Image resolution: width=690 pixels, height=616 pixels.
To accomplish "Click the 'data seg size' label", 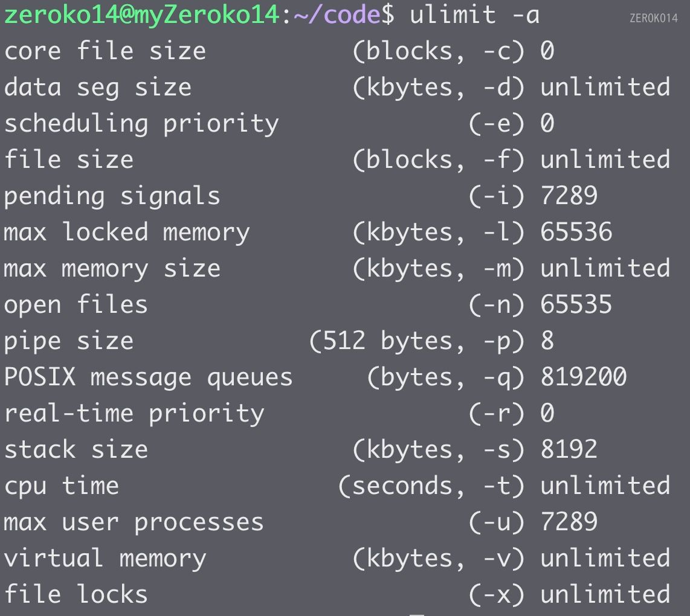I will click(x=98, y=88).
